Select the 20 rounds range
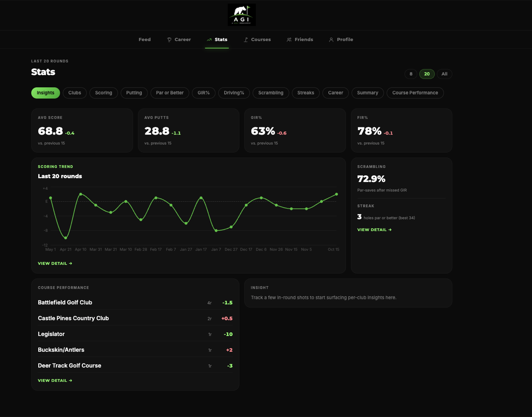Screen dimensions: 532x417 (427, 74)
